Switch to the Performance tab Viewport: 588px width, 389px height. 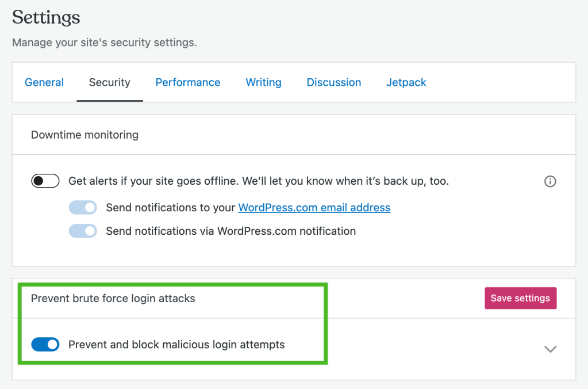point(188,82)
